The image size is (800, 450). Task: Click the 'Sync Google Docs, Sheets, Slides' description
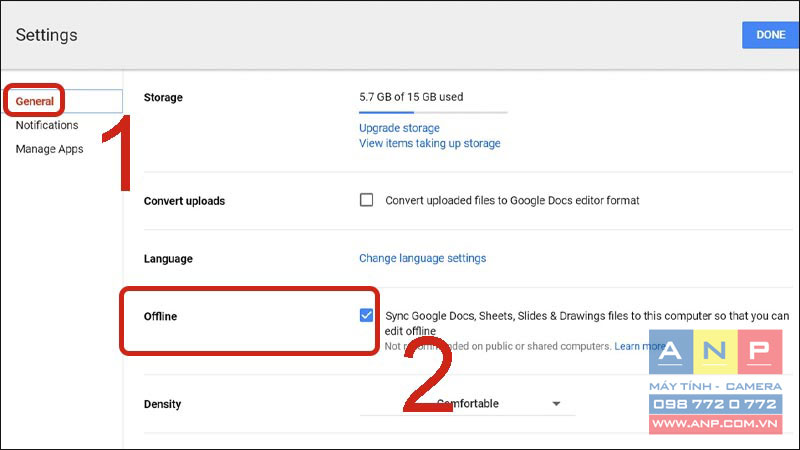coord(587,323)
